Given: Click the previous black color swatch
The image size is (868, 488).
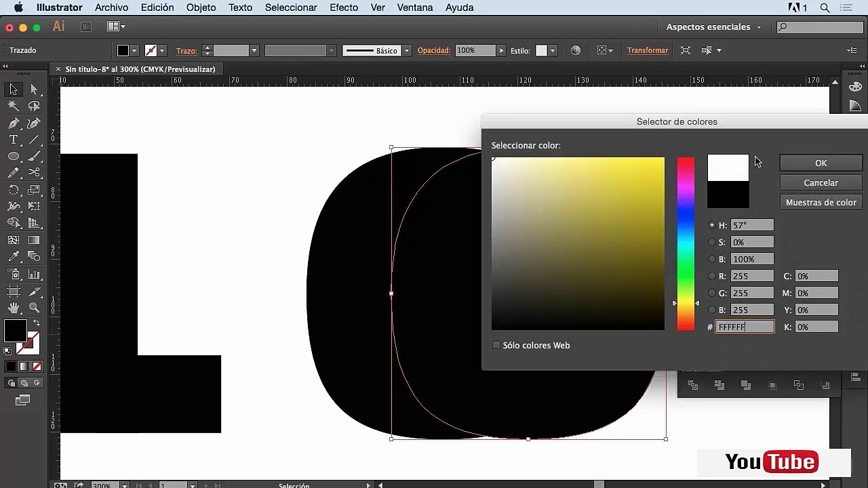Looking at the screenshot, I should (x=728, y=195).
